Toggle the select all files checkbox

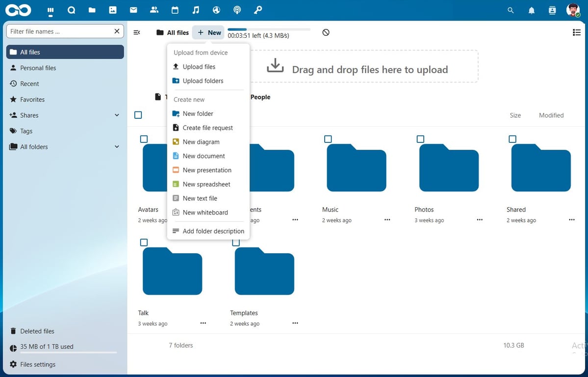(x=138, y=115)
